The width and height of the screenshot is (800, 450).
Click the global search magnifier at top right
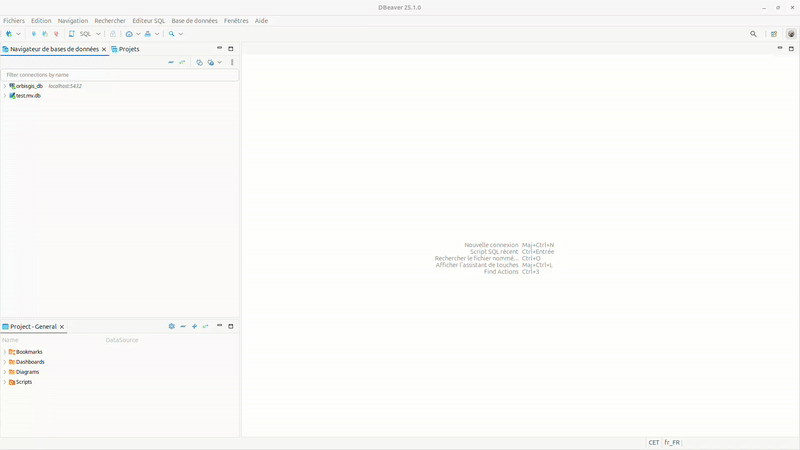(753, 34)
